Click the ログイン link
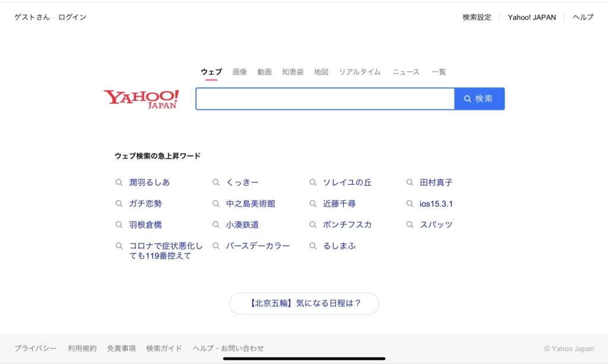The image size is (608, 364). (72, 17)
